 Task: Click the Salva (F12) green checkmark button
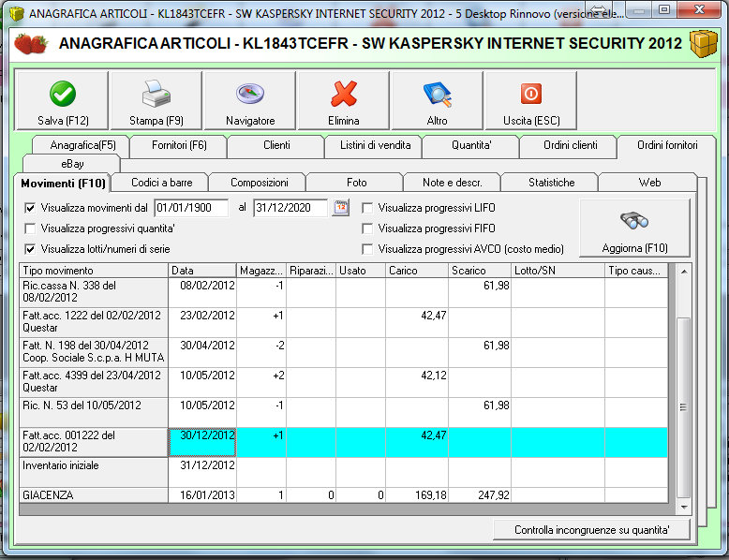62,101
